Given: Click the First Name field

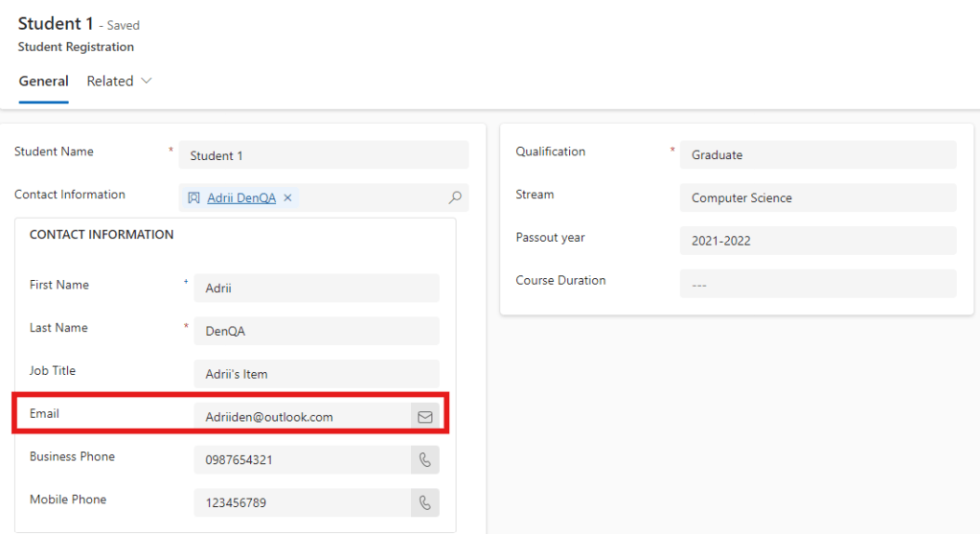Looking at the screenshot, I should [316, 289].
